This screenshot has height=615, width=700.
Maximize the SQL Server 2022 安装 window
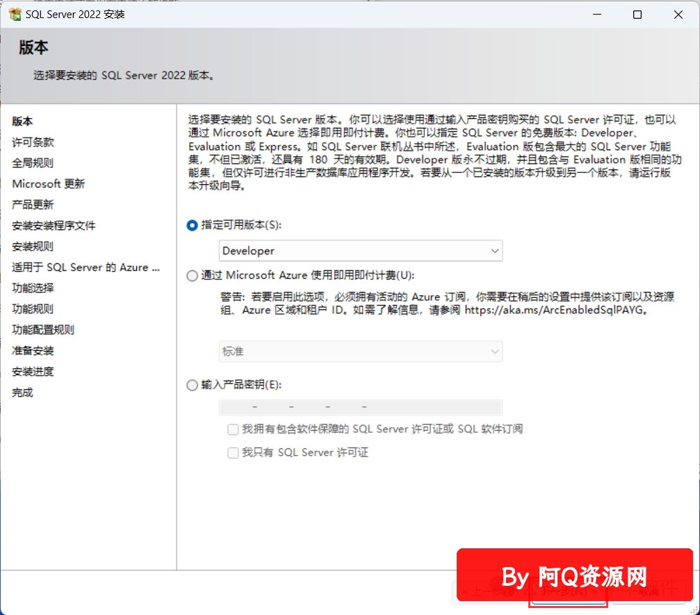click(637, 15)
